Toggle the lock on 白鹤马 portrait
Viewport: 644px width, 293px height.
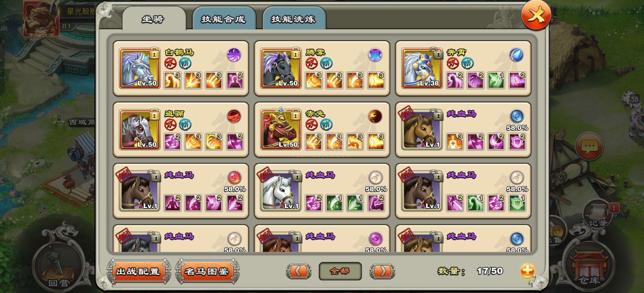(154, 53)
